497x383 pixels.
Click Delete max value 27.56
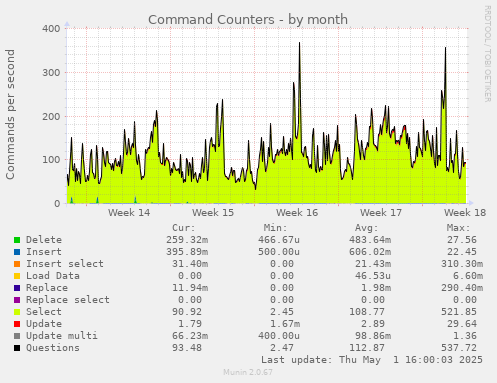pos(462,240)
